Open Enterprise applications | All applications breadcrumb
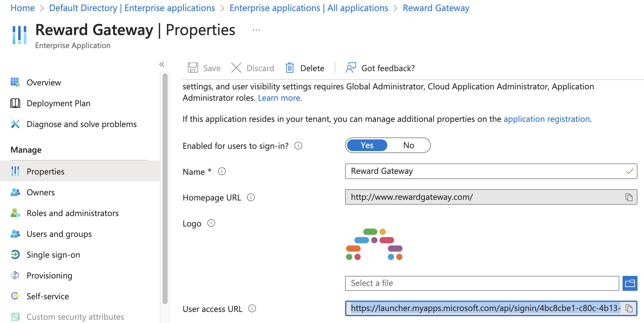This screenshot has height=323, width=644. point(309,8)
